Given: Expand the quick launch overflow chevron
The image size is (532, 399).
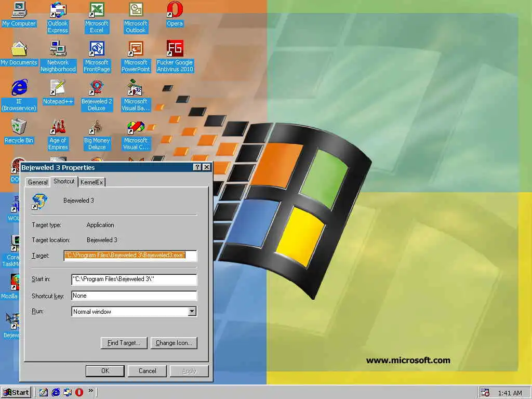Looking at the screenshot, I should tap(90, 391).
